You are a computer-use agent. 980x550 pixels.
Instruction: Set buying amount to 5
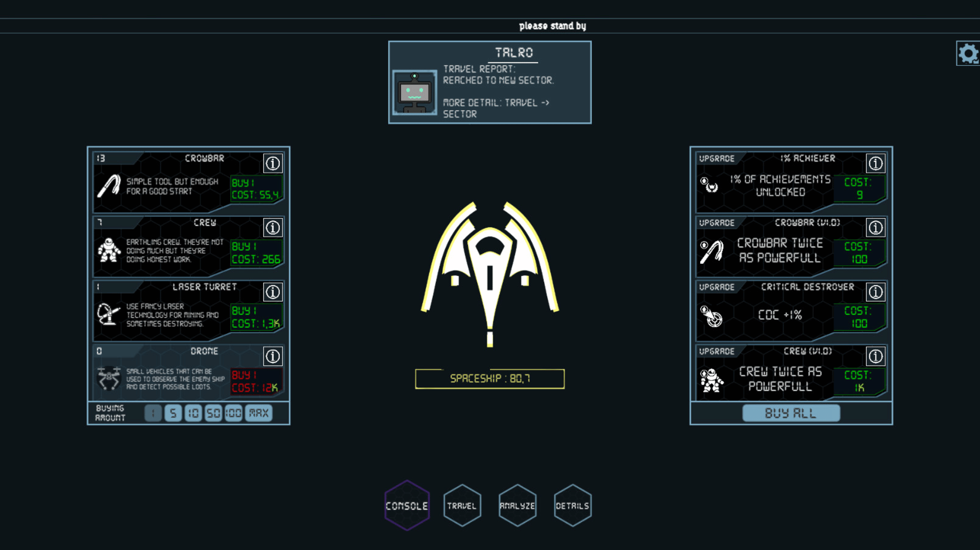(x=173, y=413)
